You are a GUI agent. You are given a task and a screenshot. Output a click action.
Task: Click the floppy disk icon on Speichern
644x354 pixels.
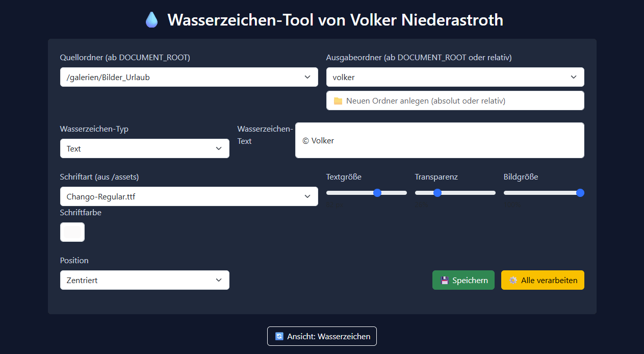[x=445, y=280]
